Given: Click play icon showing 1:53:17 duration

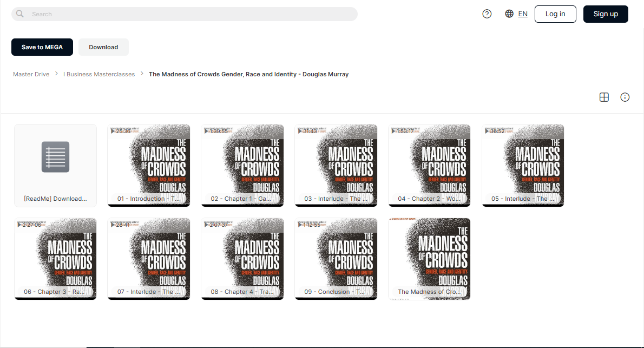Looking at the screenshot, I should 393,131.
